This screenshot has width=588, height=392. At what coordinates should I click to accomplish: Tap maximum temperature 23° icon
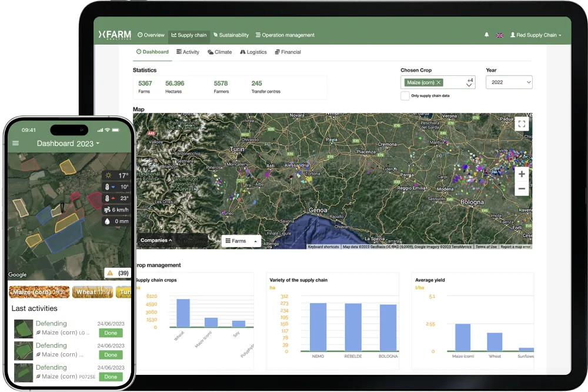click(108, 198)
